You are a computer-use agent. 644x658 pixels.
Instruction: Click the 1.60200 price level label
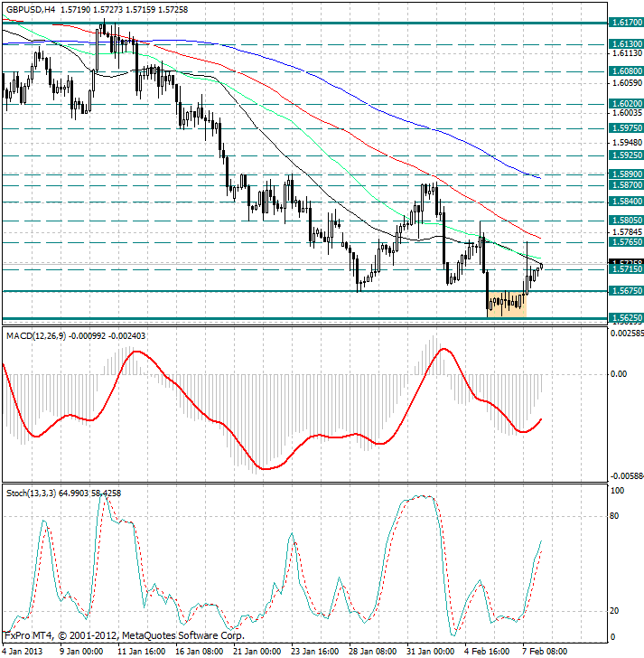click(627, 104)
